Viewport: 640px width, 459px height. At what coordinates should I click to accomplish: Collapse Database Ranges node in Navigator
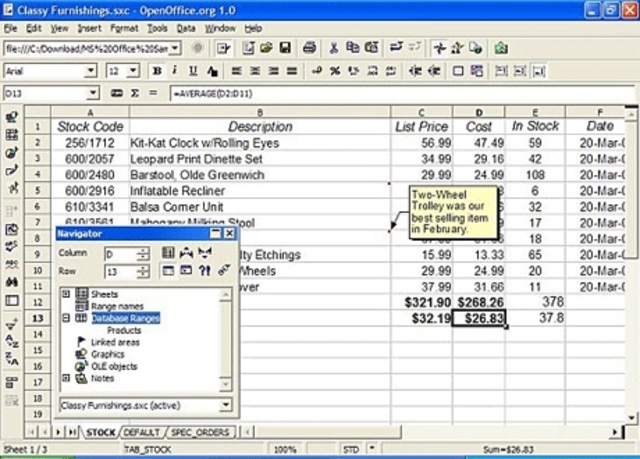[x=66, y=318]
